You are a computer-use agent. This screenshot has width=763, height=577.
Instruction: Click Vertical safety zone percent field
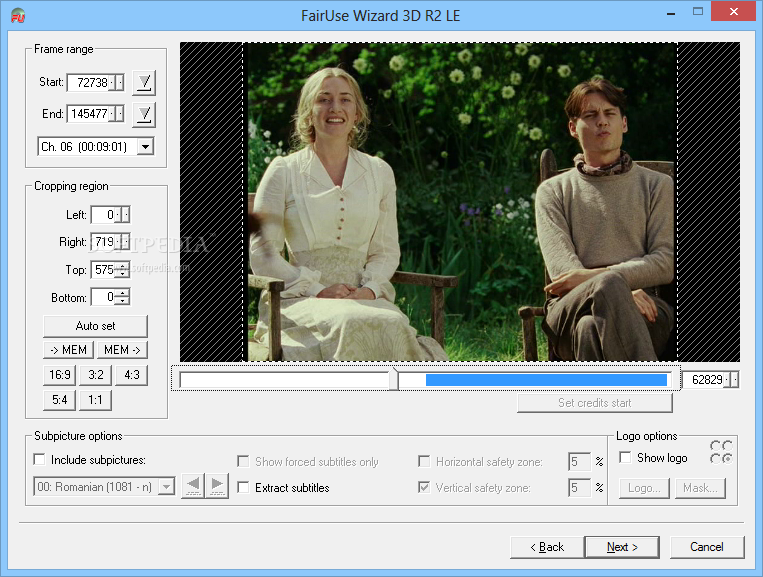point(579,487)
